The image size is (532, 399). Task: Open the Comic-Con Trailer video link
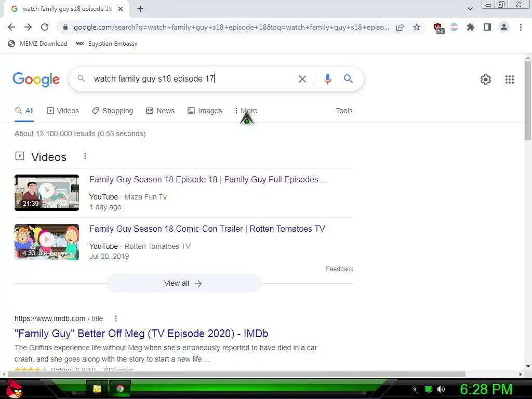(207, 229)
